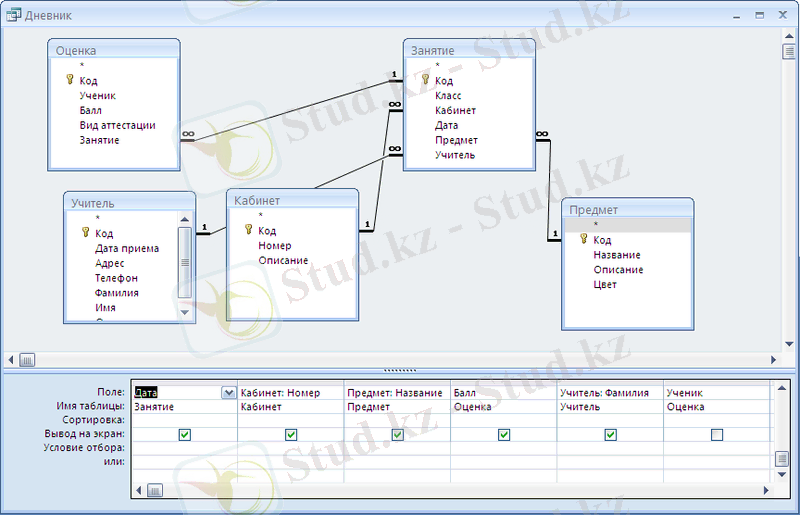Select the Описание field in Кабинет table

point(283,260)
